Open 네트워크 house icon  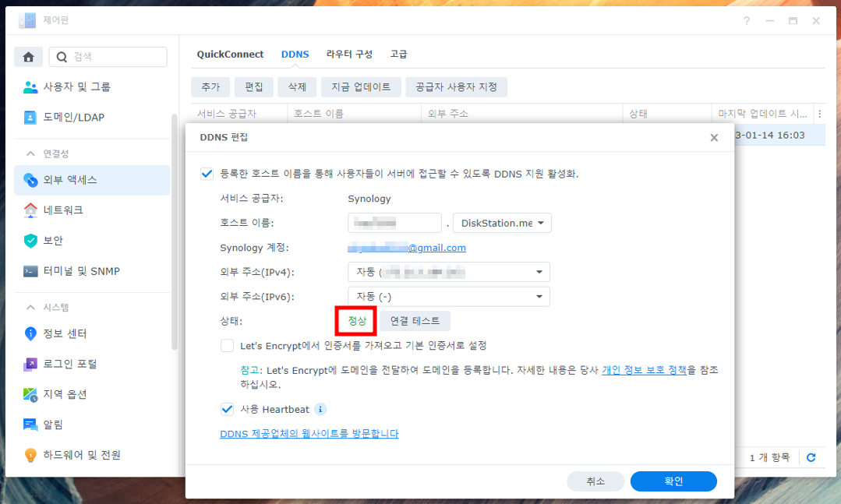click(30, 210)
